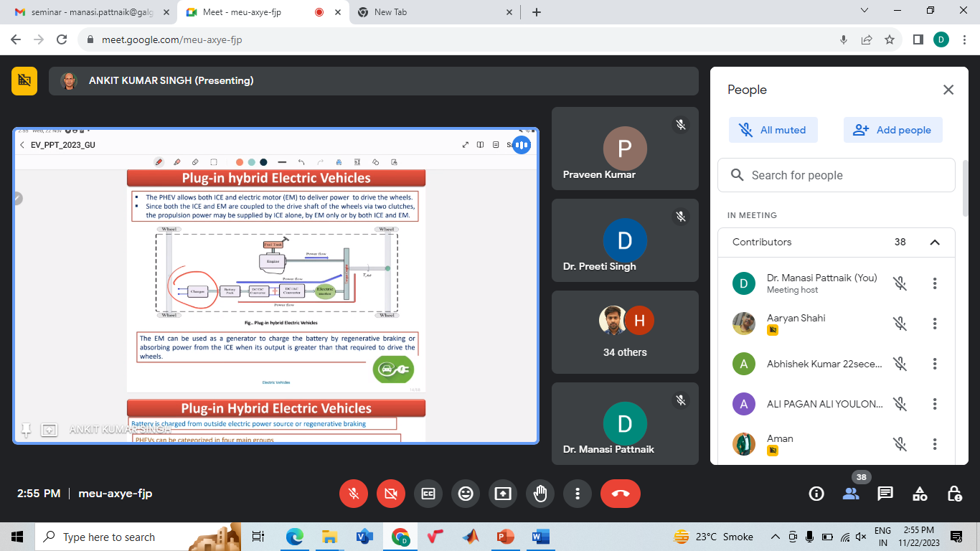Open the host controls lock icon
The image size is (980, 551).
click(x=954, y=494)
